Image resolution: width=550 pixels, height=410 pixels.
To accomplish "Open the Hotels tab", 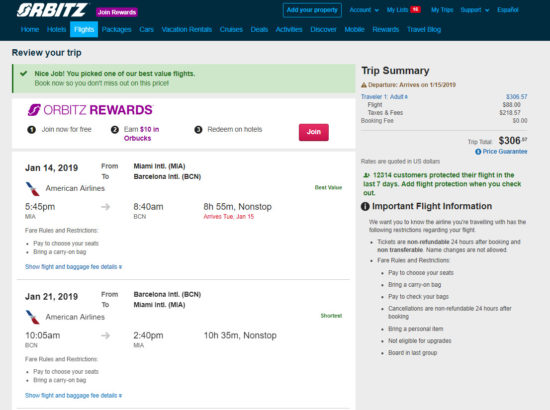I will click(56, 29).
